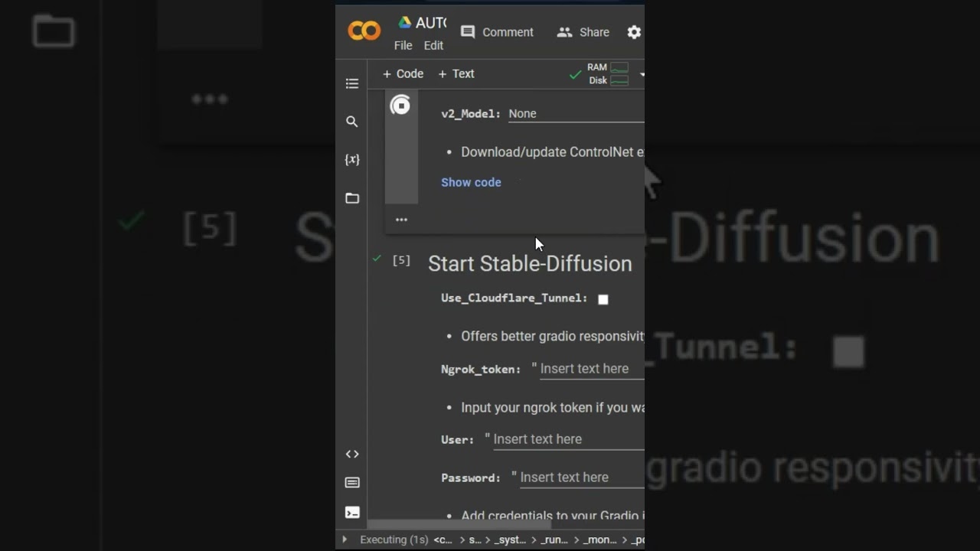Screen dimensions: 980x551
Task: Open the command palette icon
Action: 352,483
